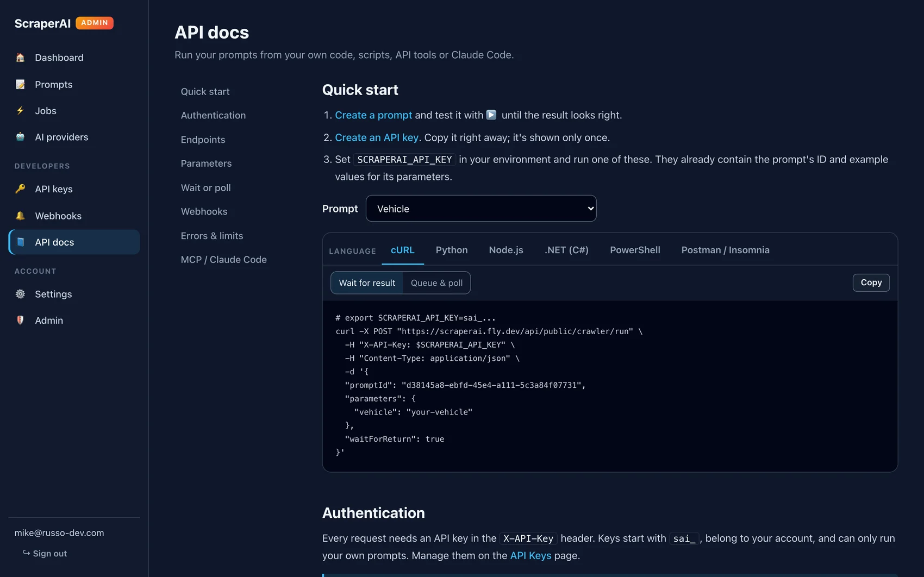
Task: Click the Admin shield icon
Action: pos(20,321)
